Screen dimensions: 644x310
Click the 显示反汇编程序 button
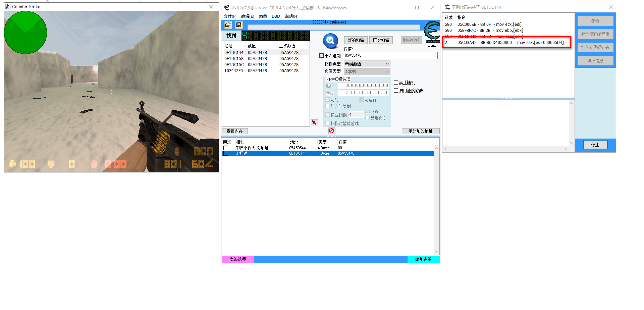(x=595, y=34)
